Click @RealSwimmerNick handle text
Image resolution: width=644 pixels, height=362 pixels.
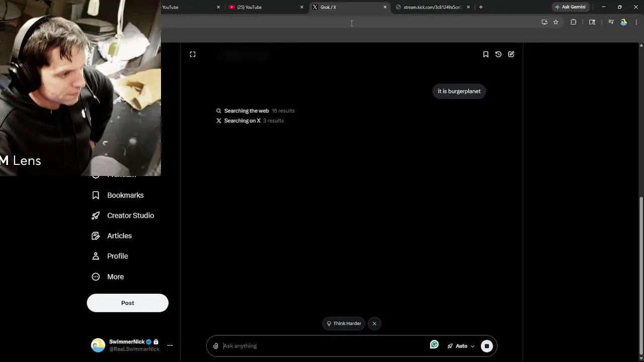pos(134,349)
